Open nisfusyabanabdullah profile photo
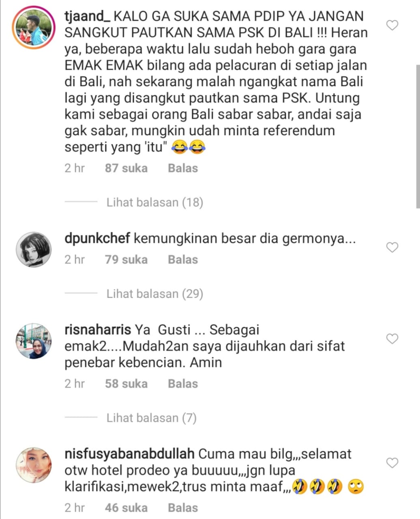Image resolution: width=420 pixels, height=519 pixels. click(x=34, y=465)
